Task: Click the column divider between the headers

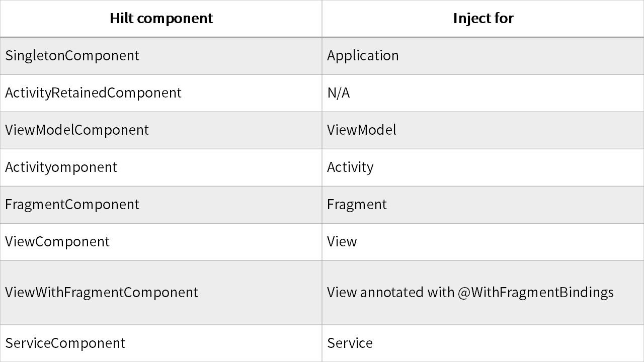Action: point(322,19)
